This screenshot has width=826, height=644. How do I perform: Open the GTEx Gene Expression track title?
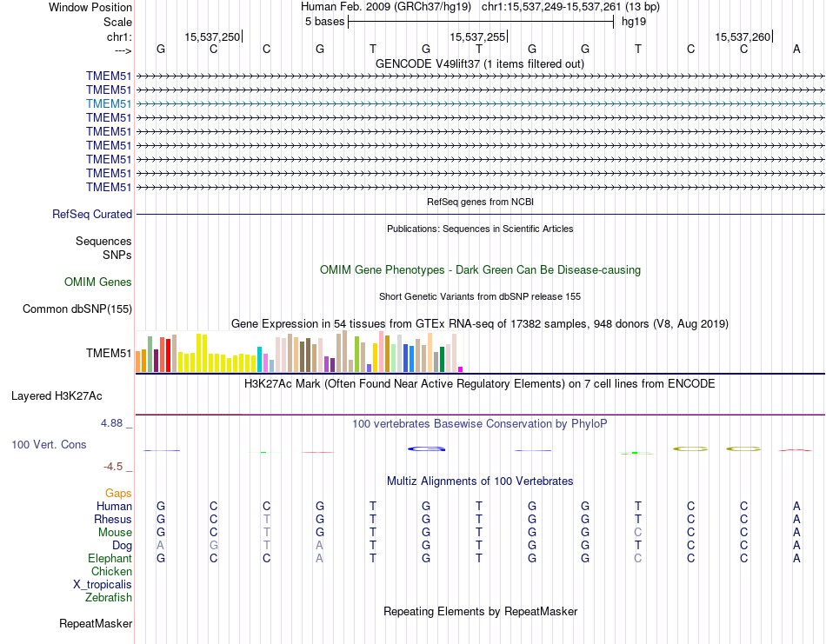click(x=480, y=324)
